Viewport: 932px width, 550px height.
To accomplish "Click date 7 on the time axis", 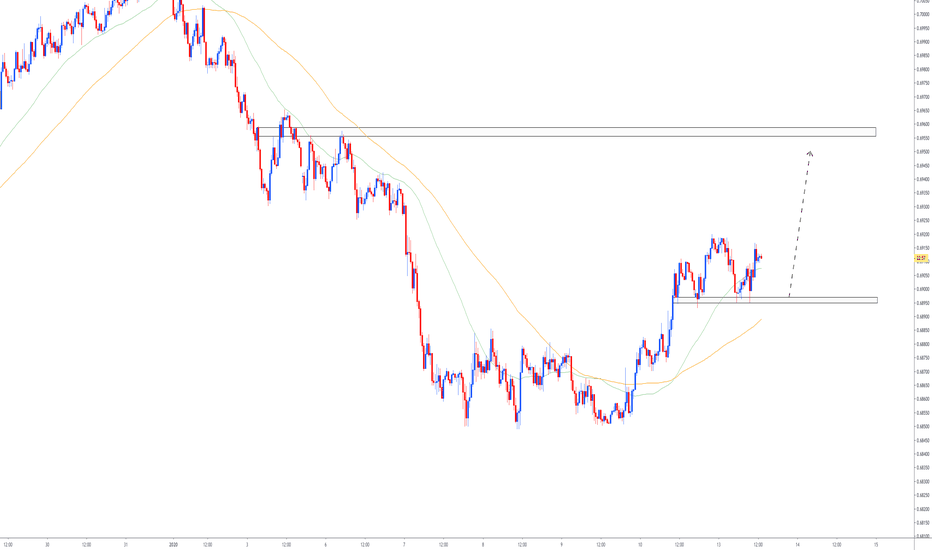I will tap(404, 545).
